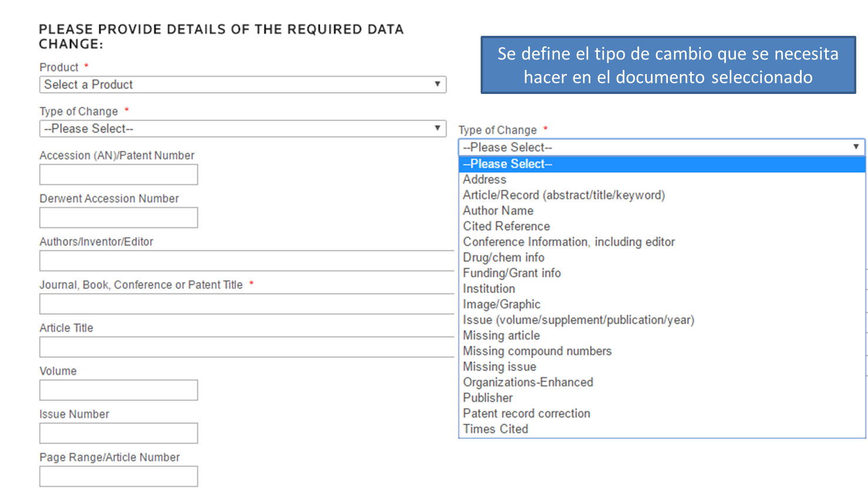Click into the Authors/Inventor/Editor field
Viewport: 868px width, 491px height.
pos(246,261)
